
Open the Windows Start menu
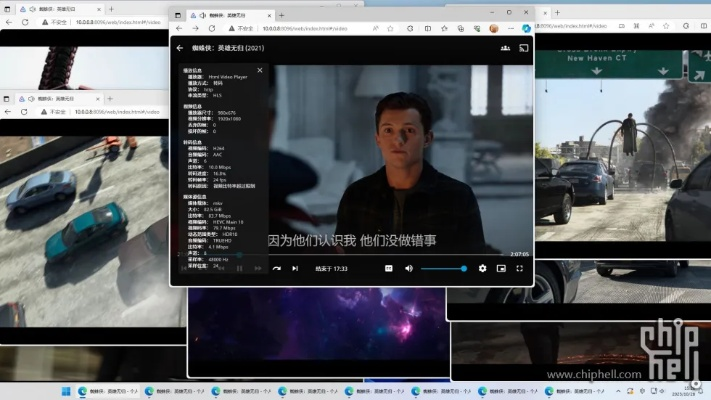(66, 391)
